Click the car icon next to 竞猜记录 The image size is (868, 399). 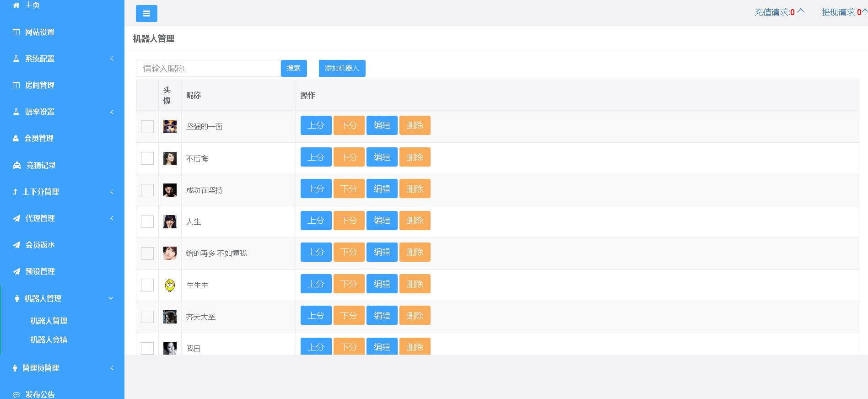(17, 165)
